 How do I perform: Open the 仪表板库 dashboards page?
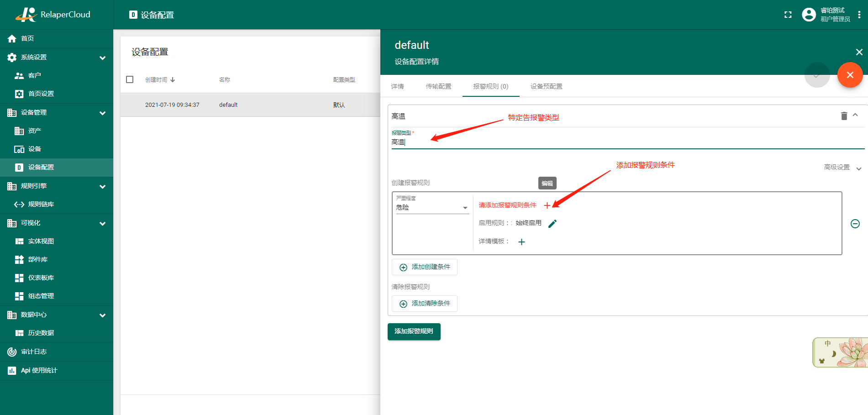coord(57,278)
